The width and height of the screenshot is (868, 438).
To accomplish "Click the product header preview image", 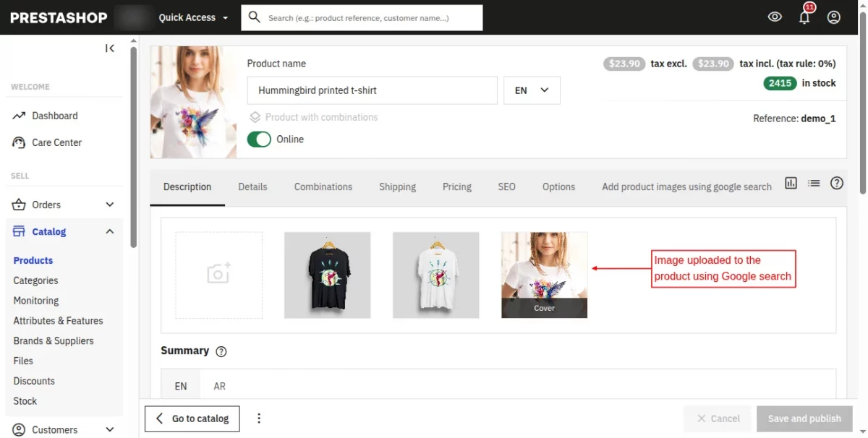I will coord(193,102).
